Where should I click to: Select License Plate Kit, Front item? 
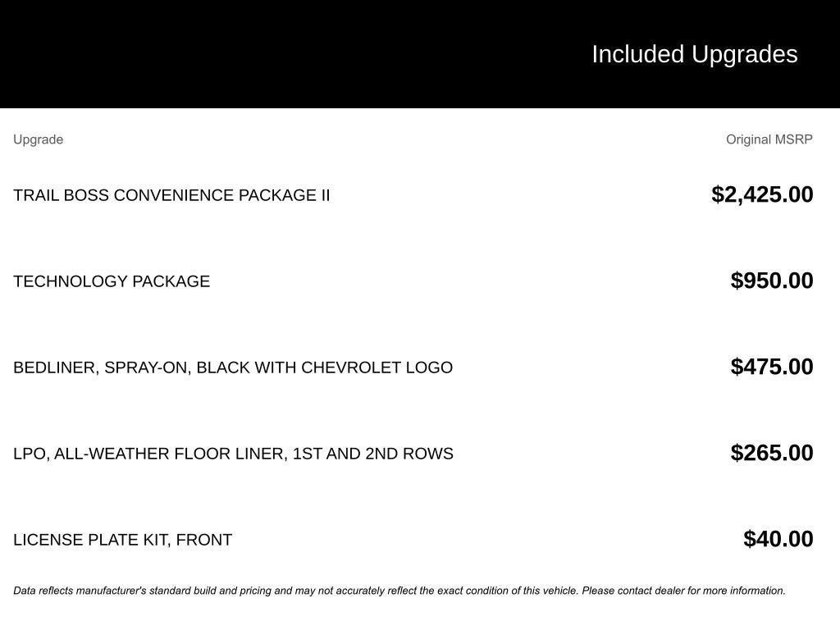[123, 540]
